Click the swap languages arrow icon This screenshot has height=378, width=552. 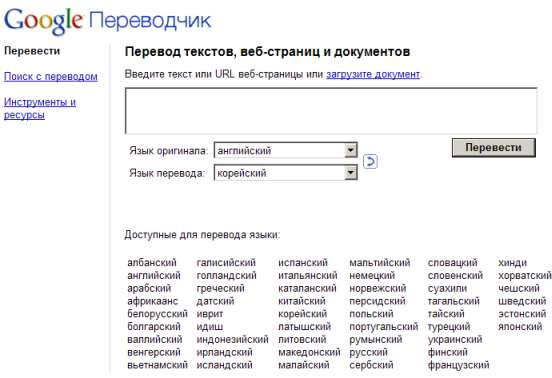370,162
